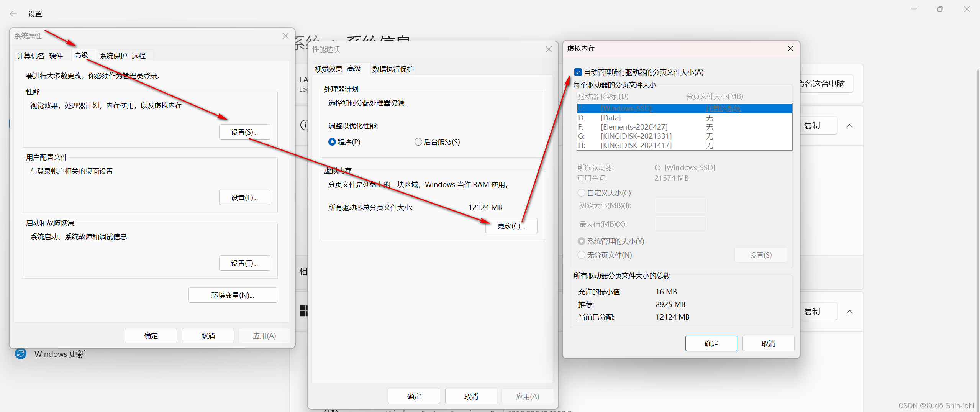Click 取消 in 性能选项 dialog
Image resolution: width=980 pixels, height=412 pixels.
pyautogui.click(x=471, y=396)
